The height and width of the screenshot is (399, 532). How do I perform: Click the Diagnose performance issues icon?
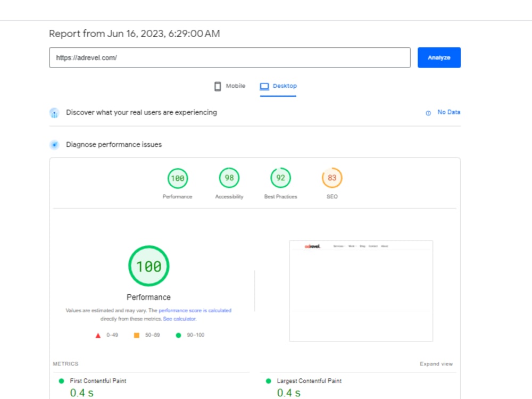tap(54, 145)
